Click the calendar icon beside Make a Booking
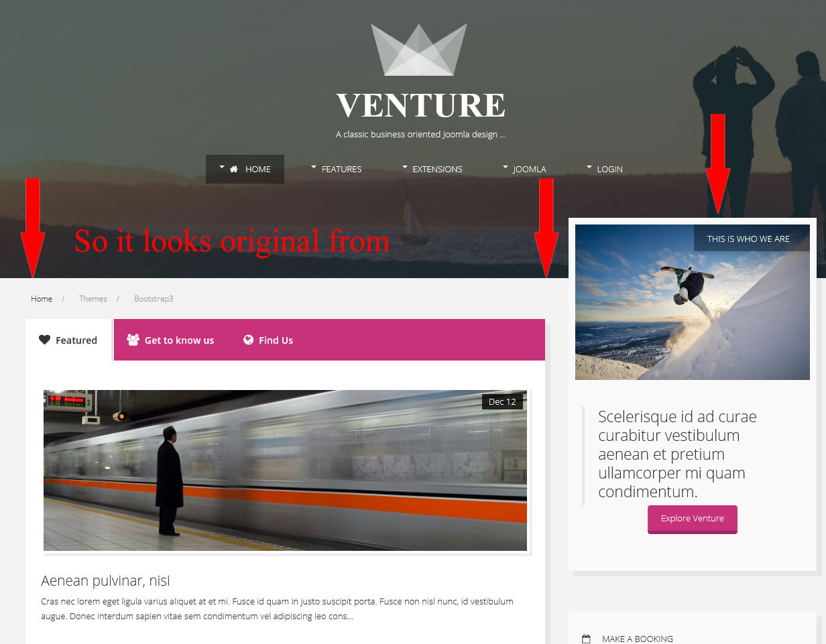 pos(586,639)
